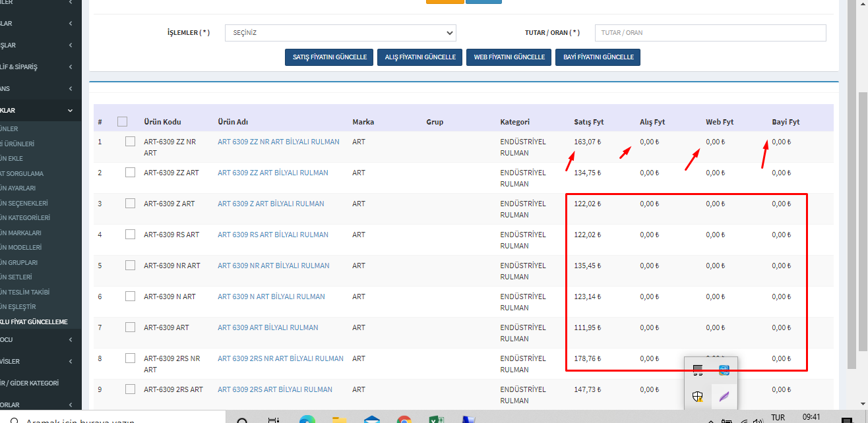The image size is (868, 423).
Task: Check the box for ART-6309 Z ART
Action: (130, 204)
